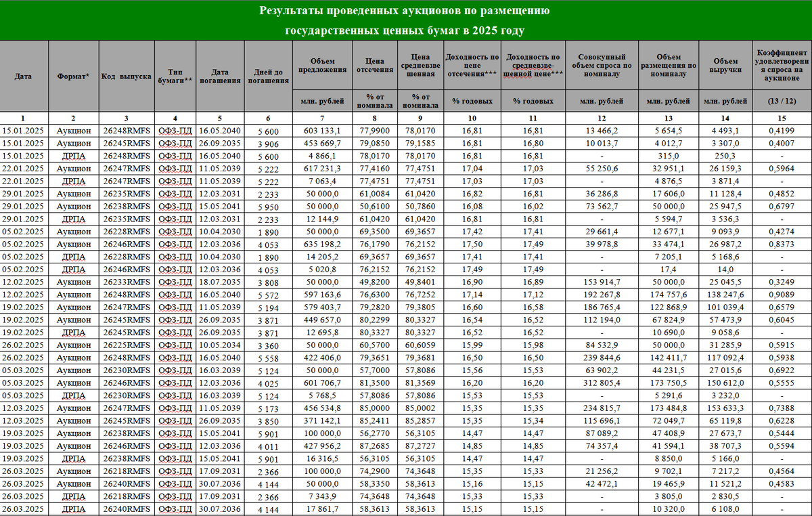Select issue code cell '26225RMFS'
Screen dimensions: 812x516
click(x=126, y=345)
